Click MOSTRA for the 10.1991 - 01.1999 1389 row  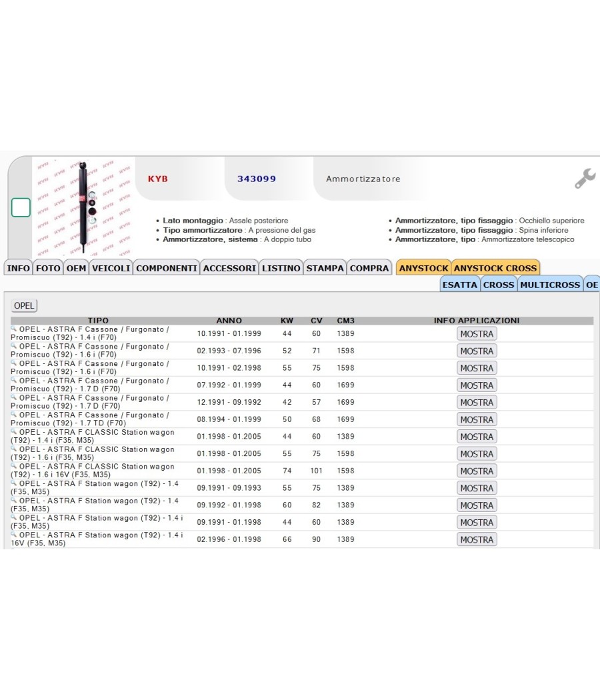coord(477,334)
